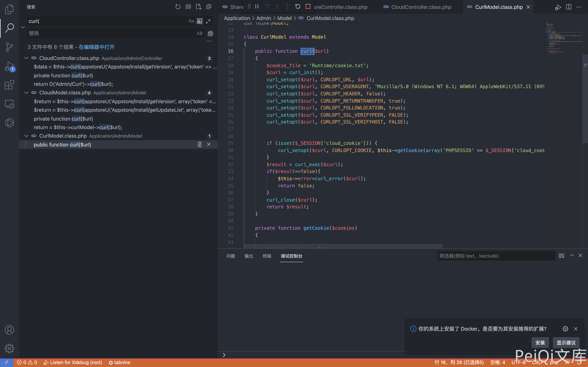Collapse the replace field toggle chevron

click(23, 27)
